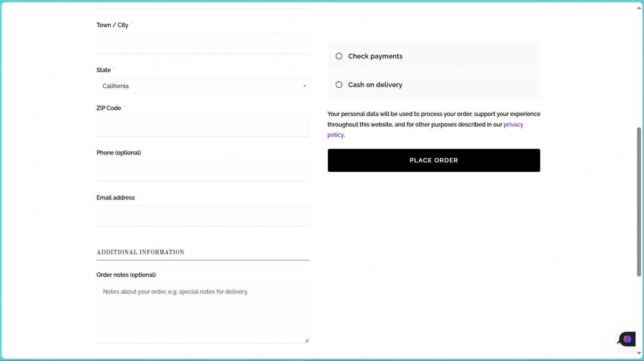Click the Phone (optional) input field
Screen dimensions: 644x361
pyautogui.click(x=203, y=171)
